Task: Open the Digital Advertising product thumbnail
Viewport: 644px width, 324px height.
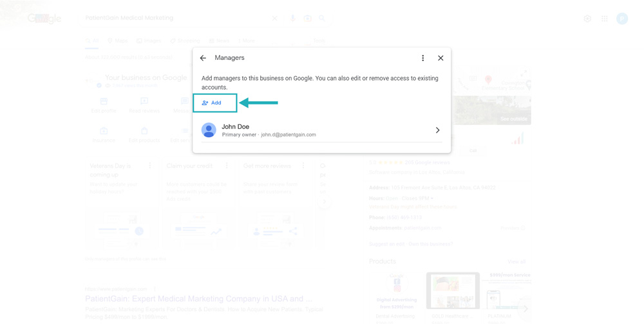Action: coord(397,291)
